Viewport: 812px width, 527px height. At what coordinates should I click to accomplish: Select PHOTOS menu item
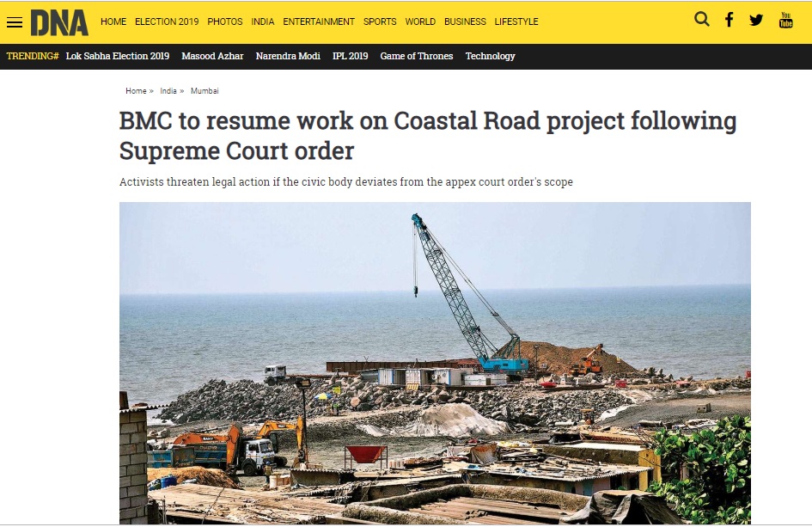coord(225,21)
